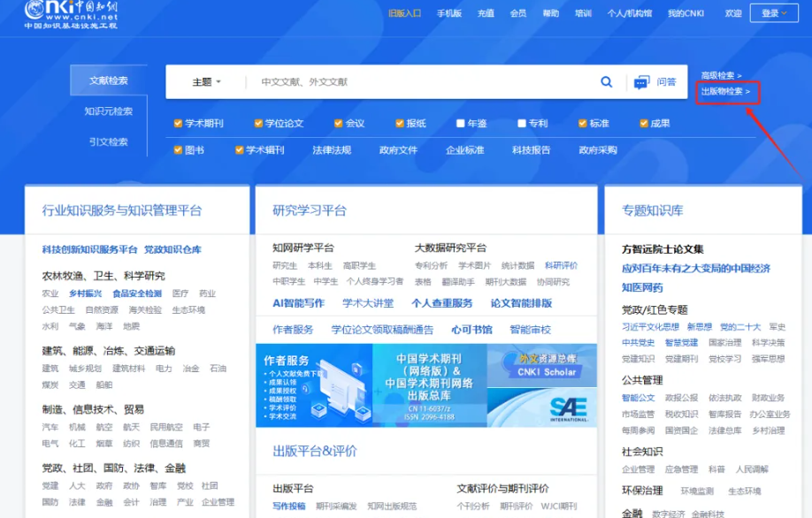Click the 作者服务 banner image
812x518 pixels.
click(x=314, y=385)
